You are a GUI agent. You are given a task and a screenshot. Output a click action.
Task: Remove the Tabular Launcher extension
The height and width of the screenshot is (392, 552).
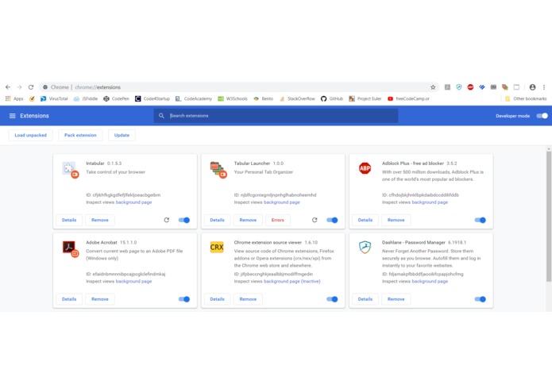click(x=248, y=220)
